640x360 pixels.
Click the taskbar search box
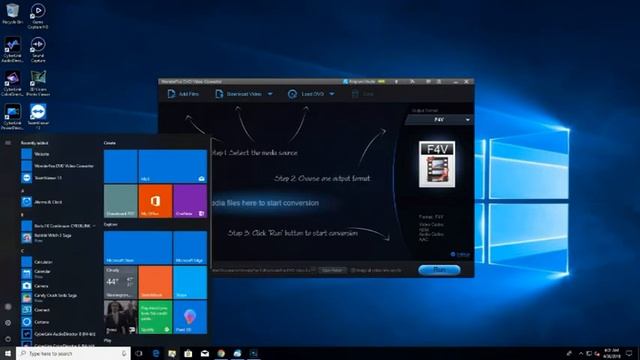point(73,353)
